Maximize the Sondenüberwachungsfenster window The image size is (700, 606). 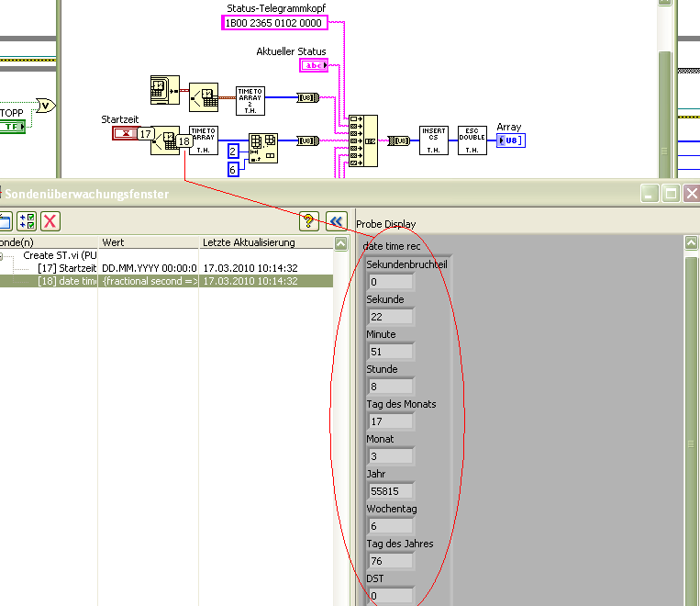tap(671, 194)
